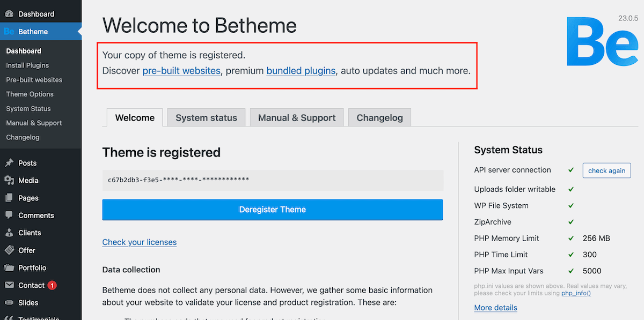The width and height of the screenshot is (644, 320).
Task: Open the Changelog tab
Action: coord(379,118)
